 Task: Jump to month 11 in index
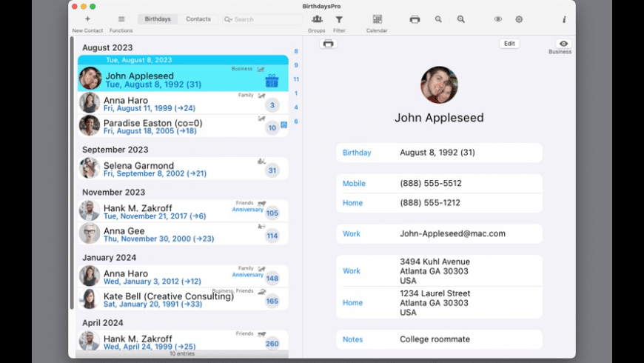(x=295, y=79)
